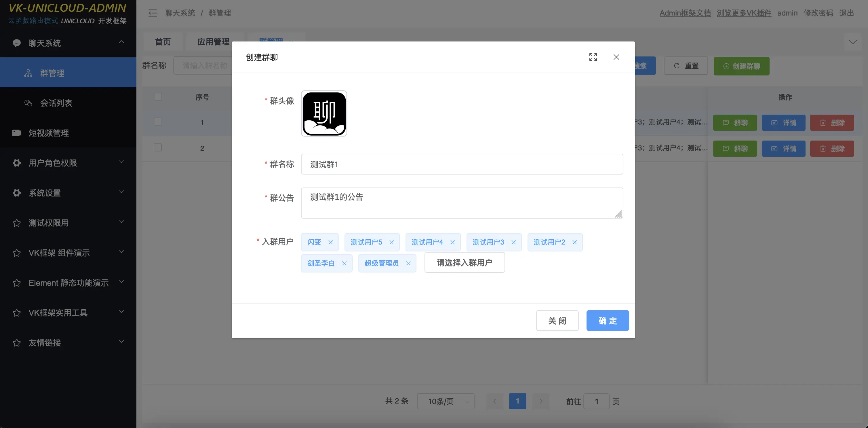The height and width of the screenshot is (428, 868).
Task: Expand VK框架 组件演示 menu chevron
Action: click(x=121, y=252)
